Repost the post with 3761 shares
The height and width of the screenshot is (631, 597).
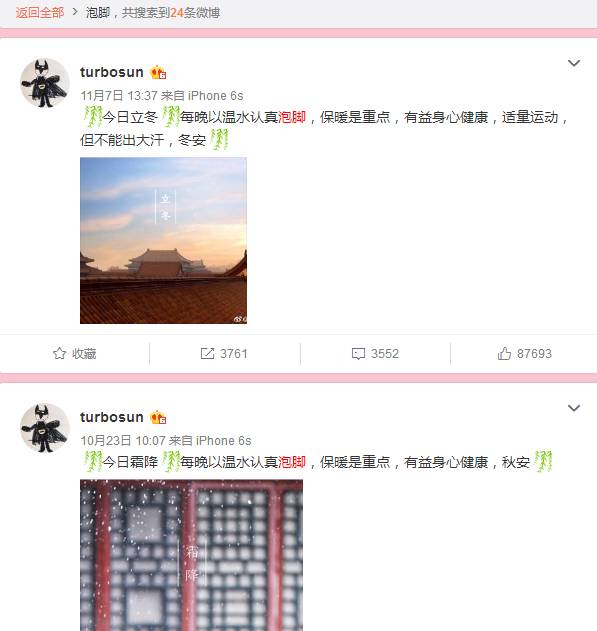click(x=224, y=354)
